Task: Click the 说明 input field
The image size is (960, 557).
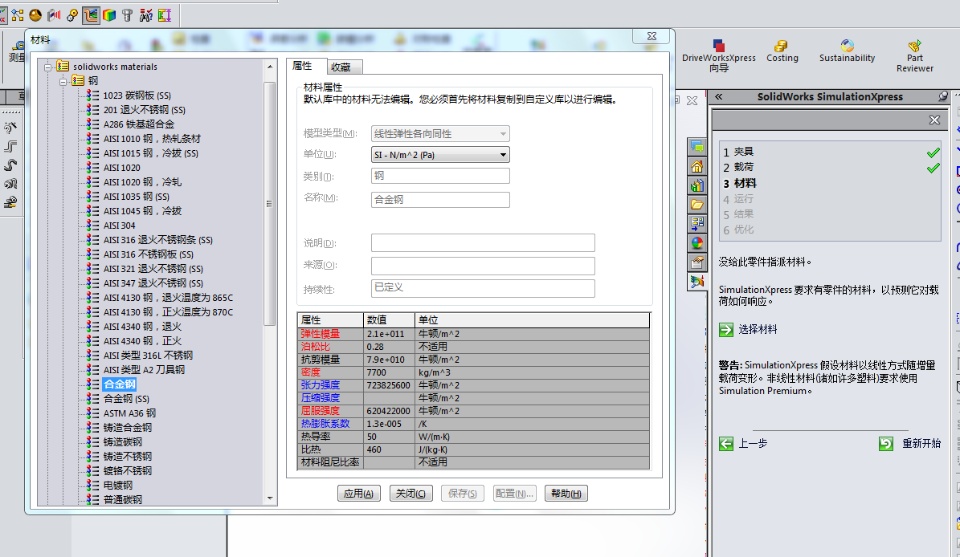Action: coord(482,242)
